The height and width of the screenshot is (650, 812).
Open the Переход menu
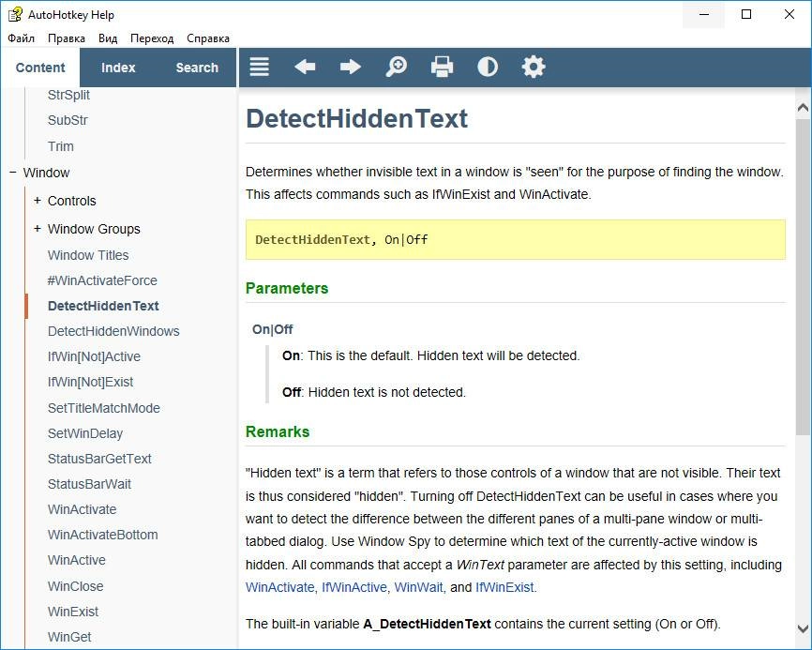(x=152, y=38)
